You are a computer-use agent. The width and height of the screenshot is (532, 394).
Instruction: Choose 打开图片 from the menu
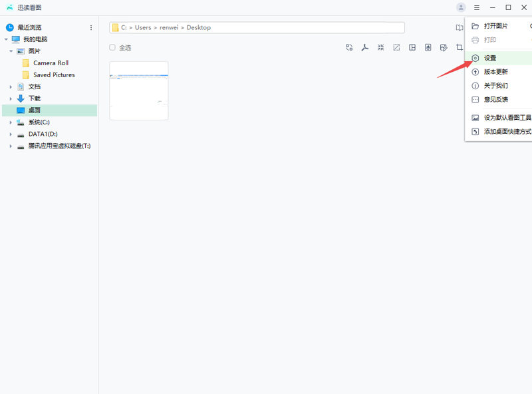(498, 26)
